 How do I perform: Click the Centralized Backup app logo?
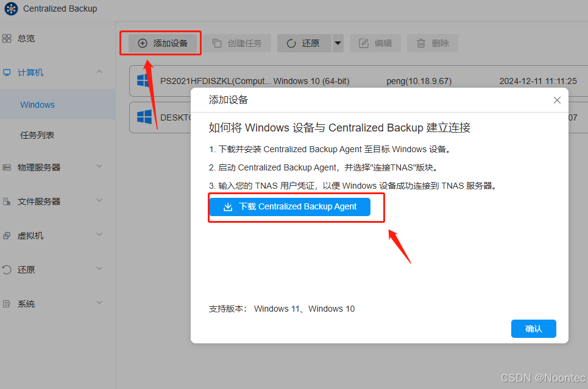(11, 9)
